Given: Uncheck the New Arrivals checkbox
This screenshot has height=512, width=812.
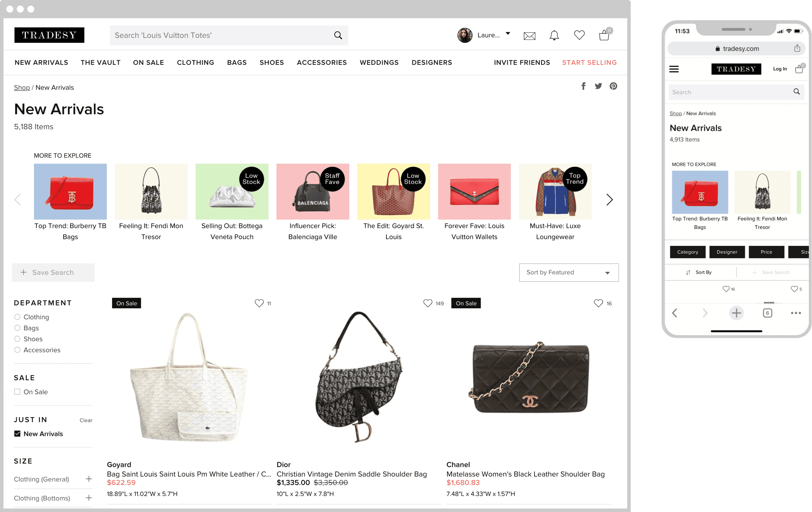Looking at the screenshot, I should [x=17, y=434].
